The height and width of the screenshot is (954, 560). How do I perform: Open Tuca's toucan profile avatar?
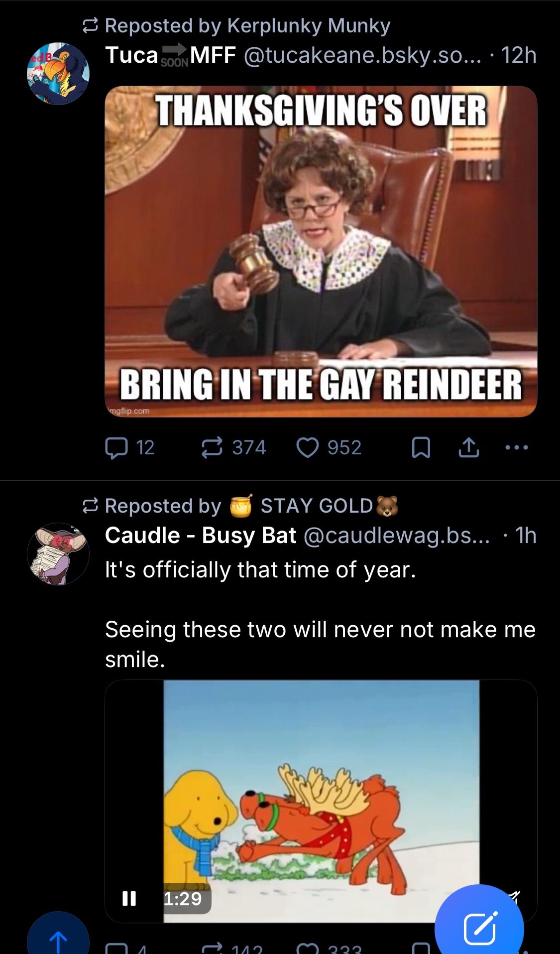coord(58,74)
